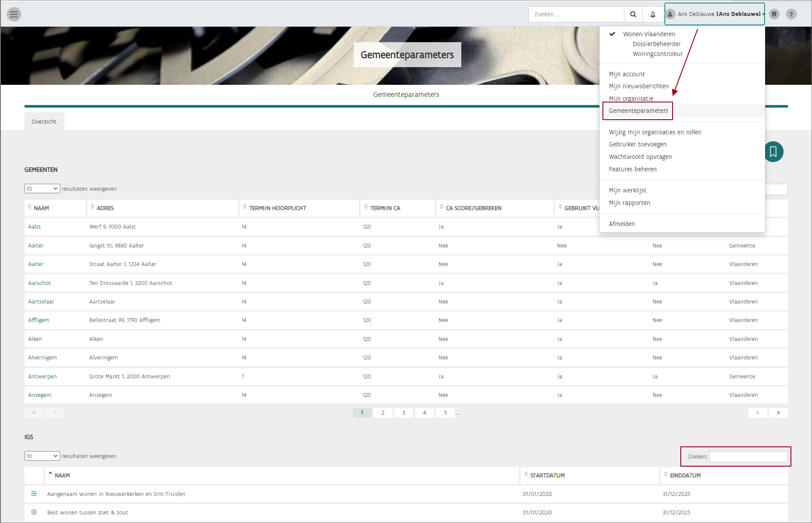812x523 pixels.
Task: Open Gemeenten results-per-page dropdown
Action: 42,189
